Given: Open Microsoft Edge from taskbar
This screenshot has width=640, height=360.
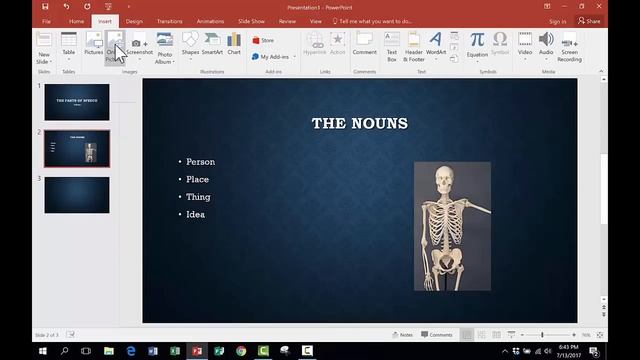Looking at the screenshot, I should click(131, 351).
